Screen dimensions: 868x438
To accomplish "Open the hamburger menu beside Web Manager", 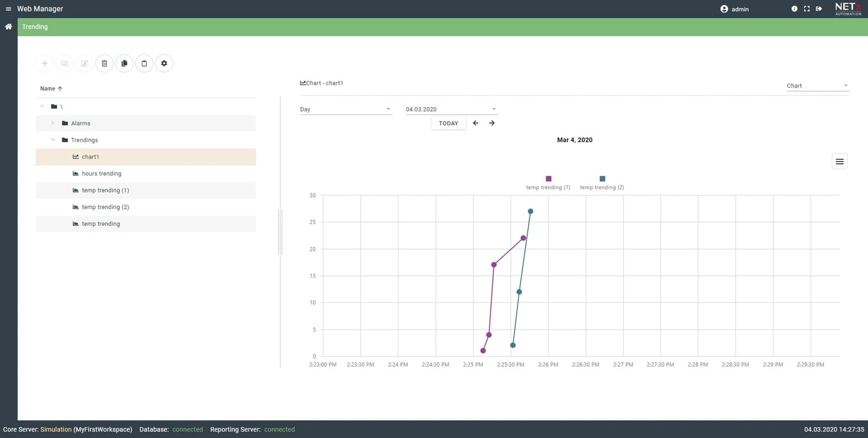I will (8, 9).
